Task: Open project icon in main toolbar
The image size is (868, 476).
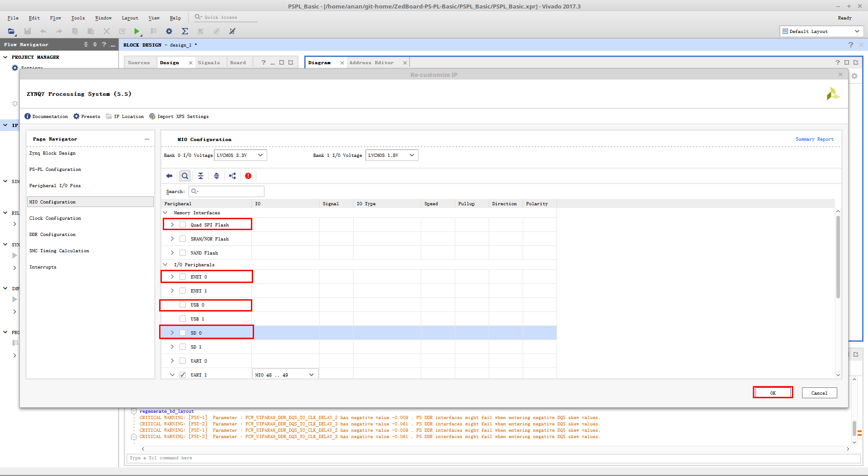Action: point(11,31)
